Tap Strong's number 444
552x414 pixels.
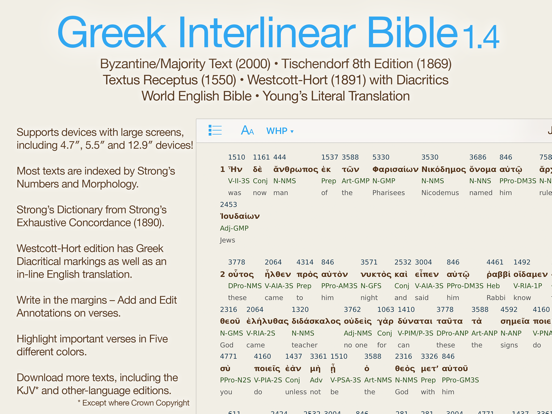(280, 157)
